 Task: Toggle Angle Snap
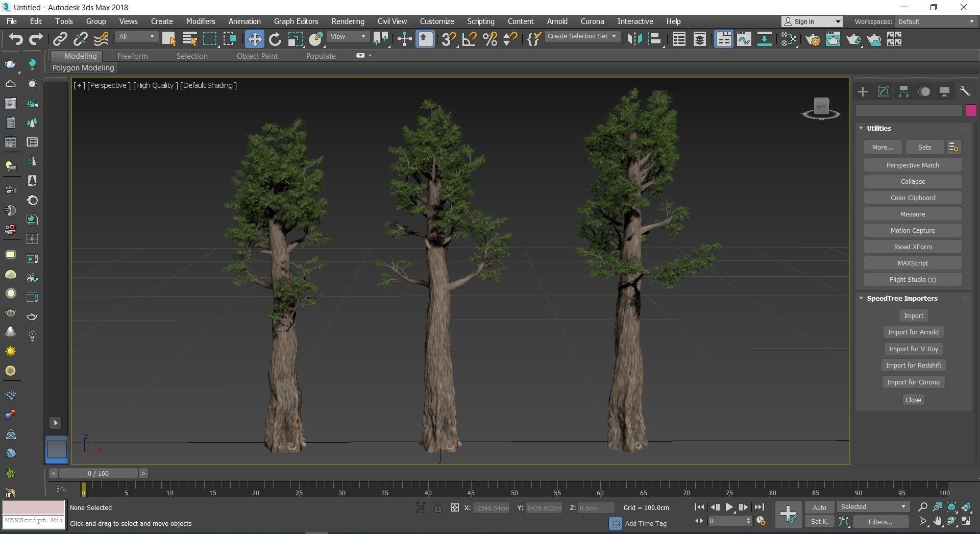tap(469, 39)
